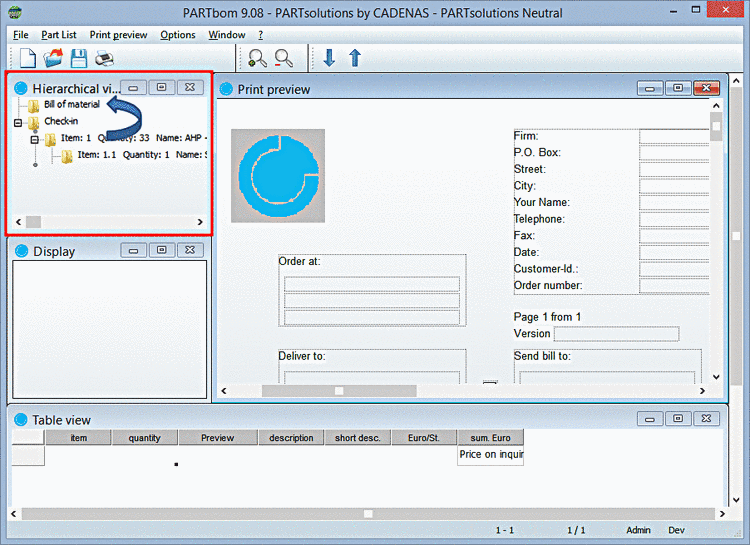The width and height of the screenshot is (750, 545).
Task: Click the folder icon of Item: 1
Action: pyautogui.click(x=50, y=139)
